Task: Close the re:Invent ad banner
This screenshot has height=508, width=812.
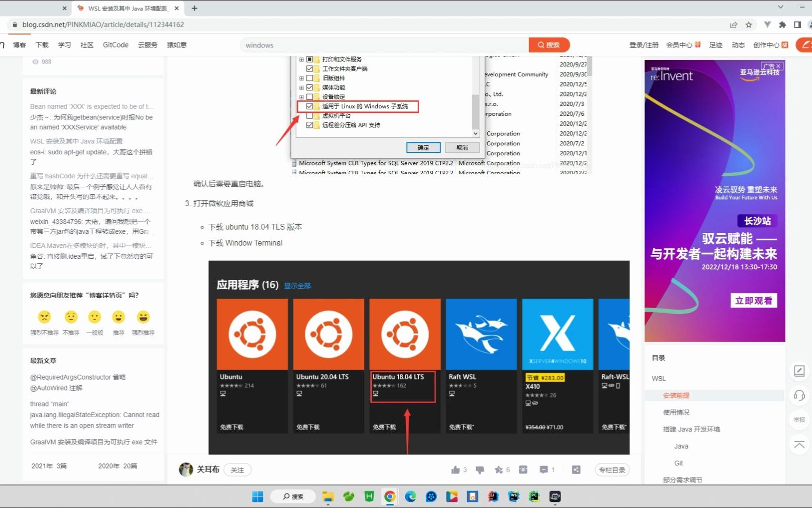Action: tap(779, 66)
